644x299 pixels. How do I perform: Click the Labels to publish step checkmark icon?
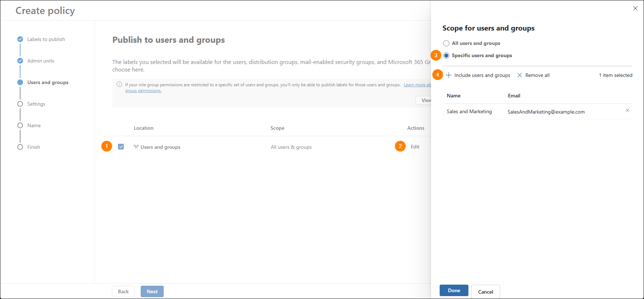[x=20, y=39]
